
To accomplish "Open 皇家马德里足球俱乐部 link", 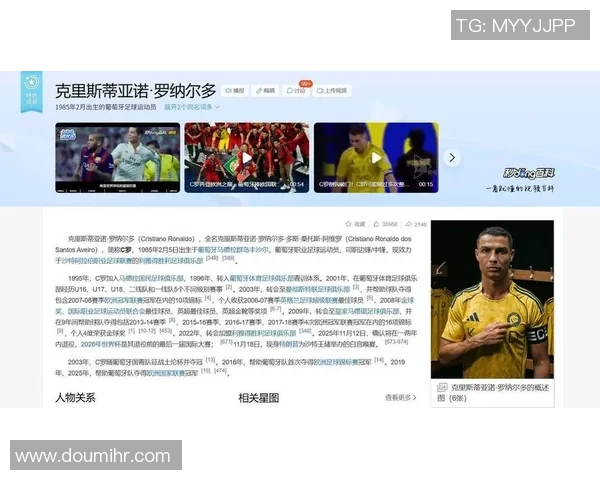I will [x=367, y=311].
